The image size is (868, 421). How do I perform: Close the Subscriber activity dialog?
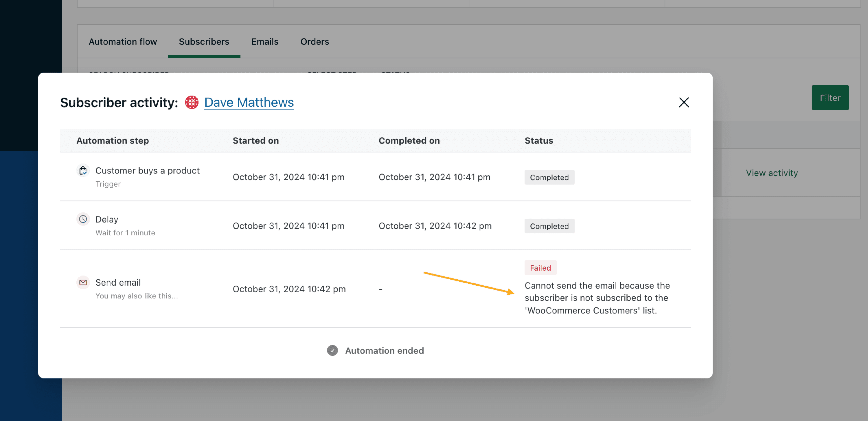684,102
